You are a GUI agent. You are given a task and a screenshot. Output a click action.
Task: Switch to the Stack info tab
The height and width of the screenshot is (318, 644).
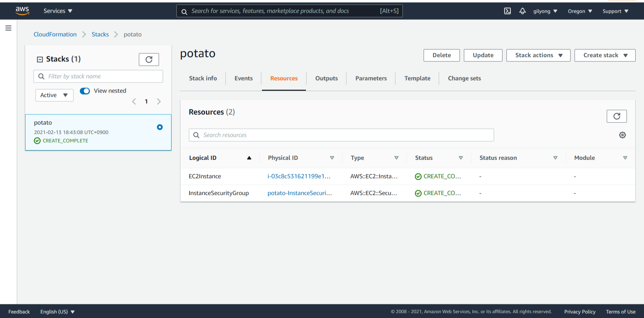click(203, 78)
